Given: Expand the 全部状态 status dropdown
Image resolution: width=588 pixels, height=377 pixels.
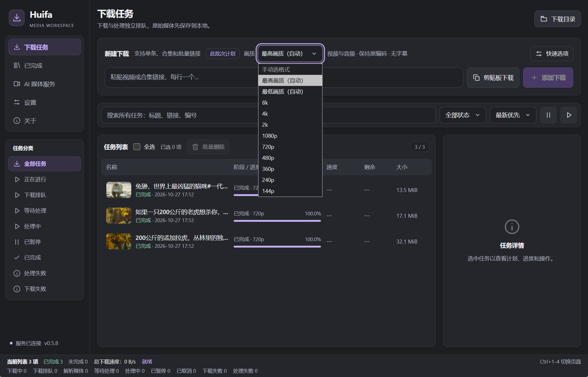Looking at the screenshot, I should [463, 115].
